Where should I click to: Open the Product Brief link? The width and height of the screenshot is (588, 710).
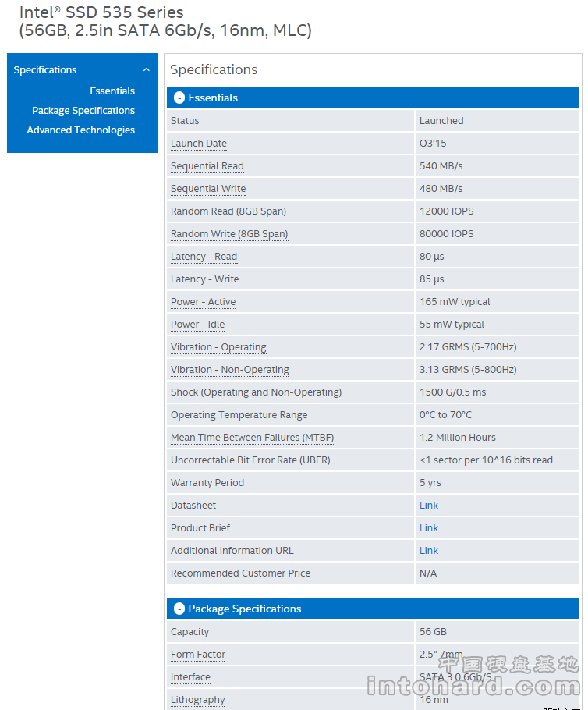click(x=429, y=528)
